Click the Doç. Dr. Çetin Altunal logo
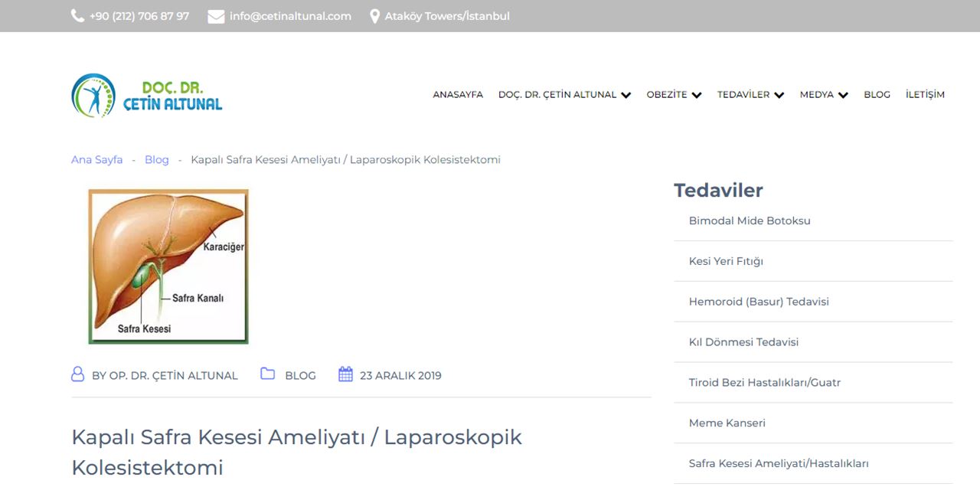This screenshot has height=490, width=980. pos(147,95)
